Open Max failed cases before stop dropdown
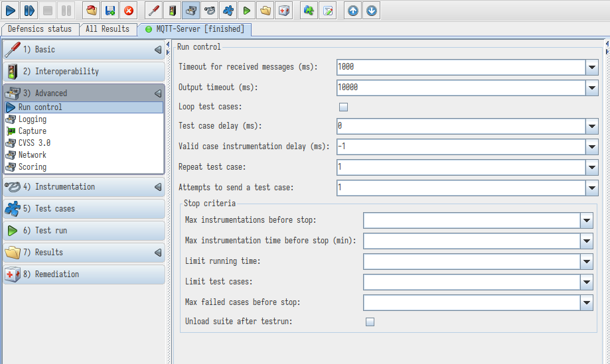610x364 pixels. pyautogui.click(x=587, y=303)
